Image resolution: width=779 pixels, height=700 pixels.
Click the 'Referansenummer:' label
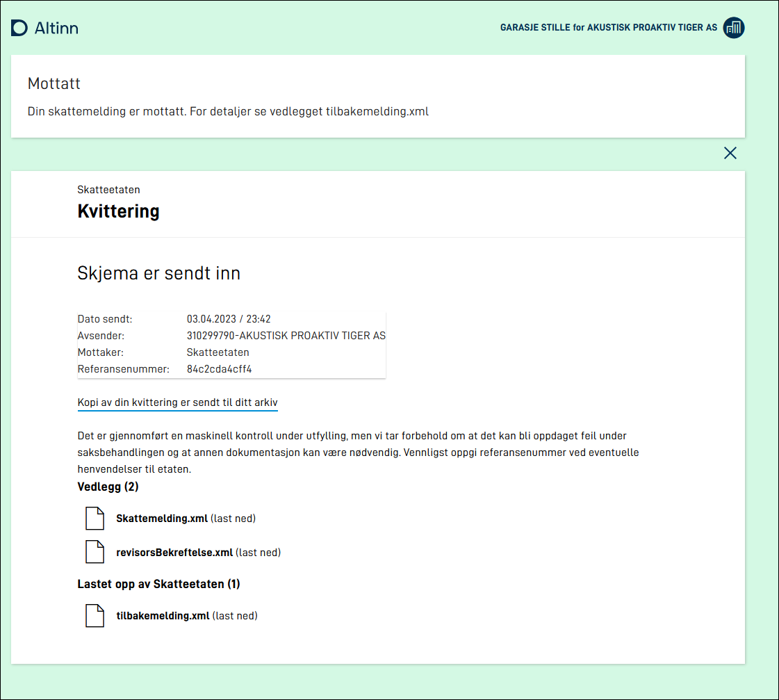(123, 369)
